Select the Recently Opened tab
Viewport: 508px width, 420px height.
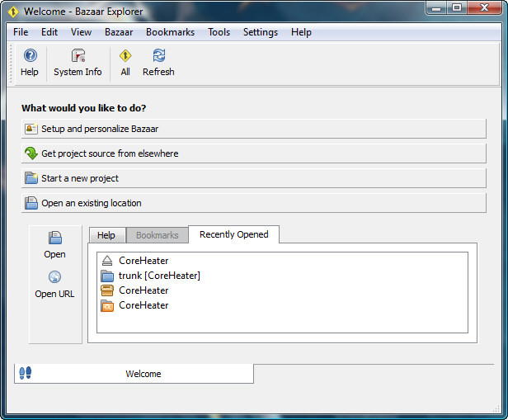(x=233, y=234)
